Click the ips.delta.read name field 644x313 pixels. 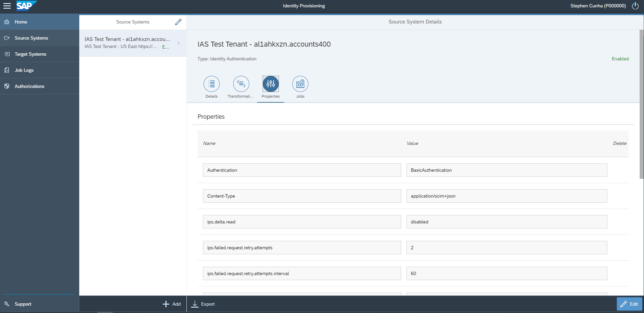pos(302,222)
